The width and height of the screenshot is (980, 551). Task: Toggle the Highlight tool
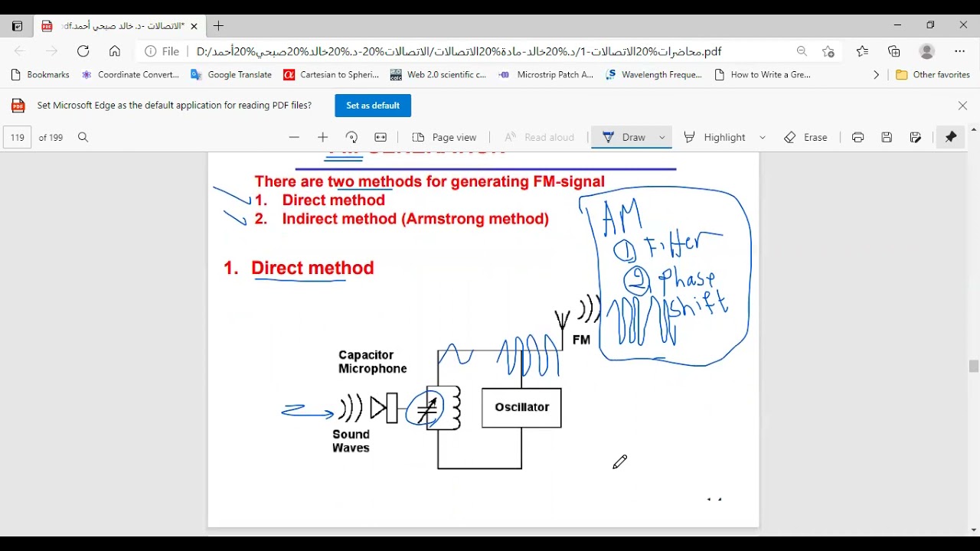[x=715, y=138]
